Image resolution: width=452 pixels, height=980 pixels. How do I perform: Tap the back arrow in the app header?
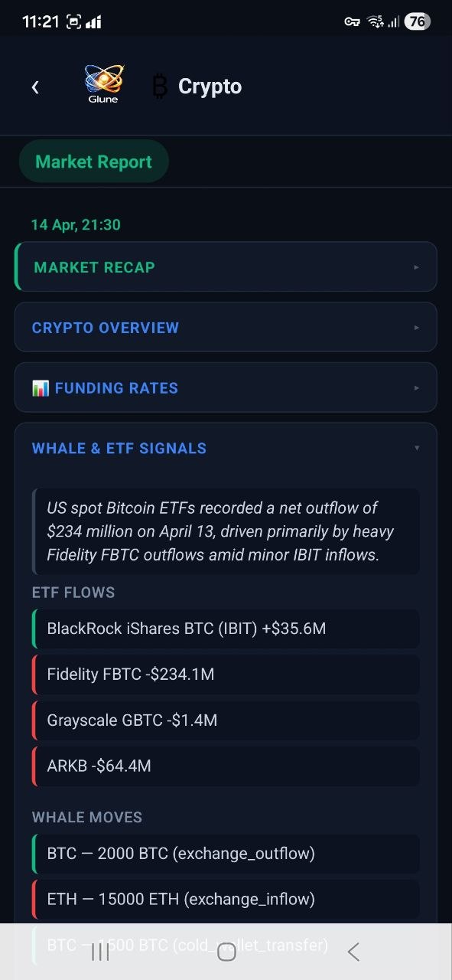[x=35, y=87]
